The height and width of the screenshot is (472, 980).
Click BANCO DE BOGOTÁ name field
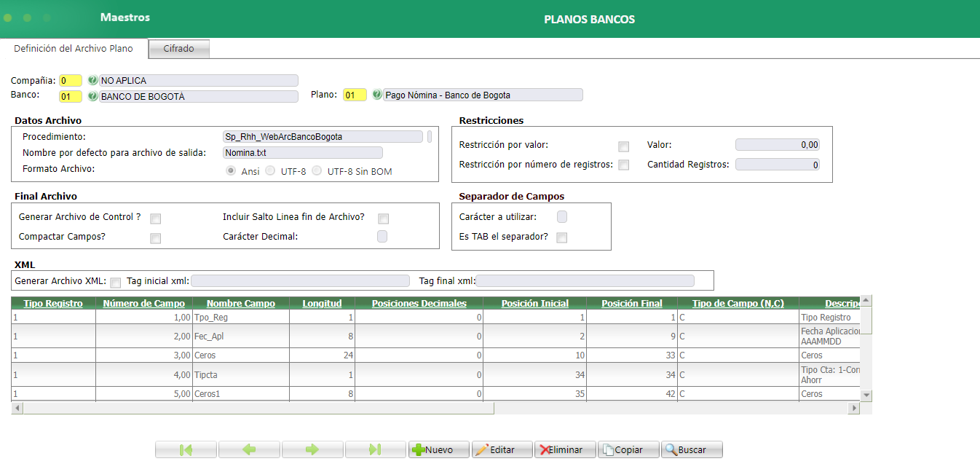(x=199, y=96)
